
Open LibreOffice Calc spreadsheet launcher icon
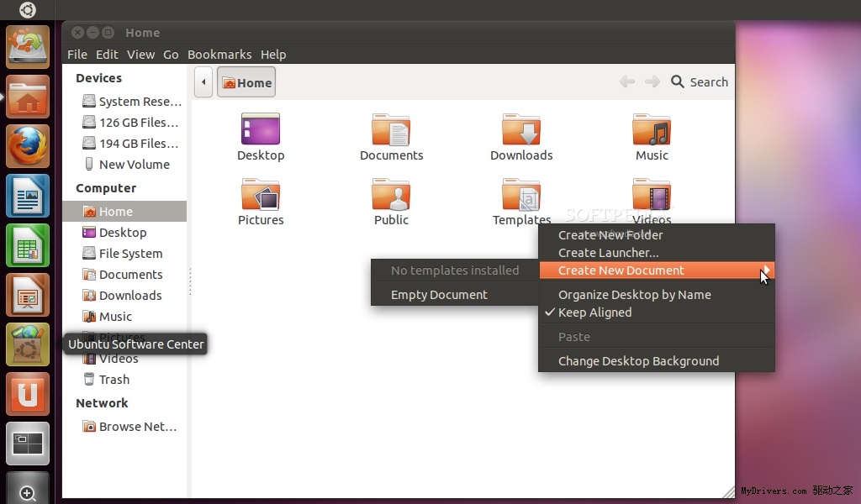pyautogui.click(x=28, y=246)
